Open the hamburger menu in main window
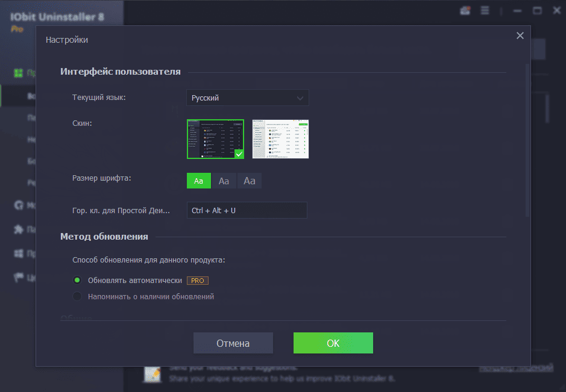The height and width of the screenshot is (392, 566). coord(485,10)
